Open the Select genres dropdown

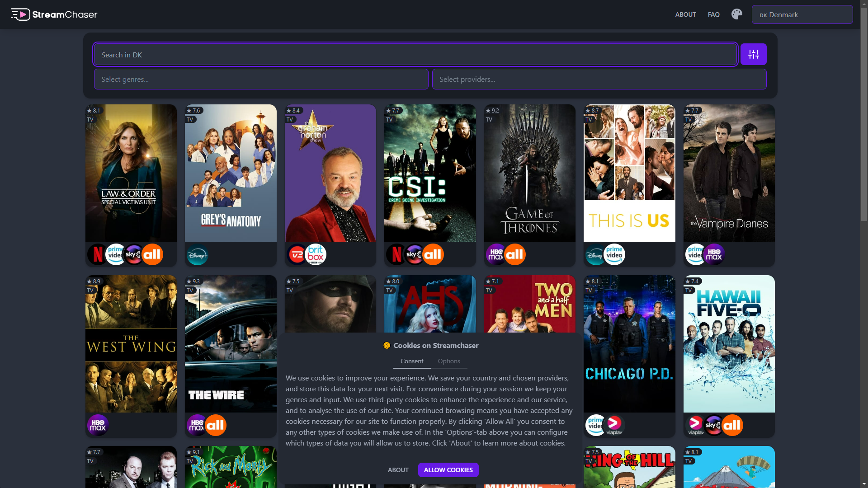261,79
